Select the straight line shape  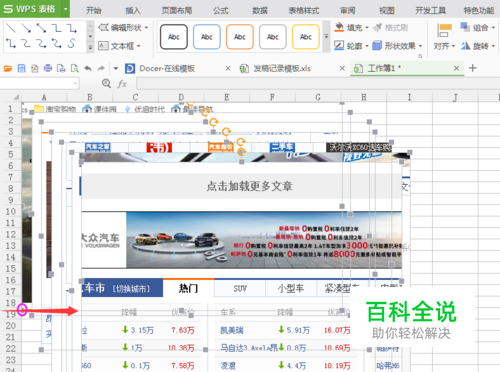[11, 28]
